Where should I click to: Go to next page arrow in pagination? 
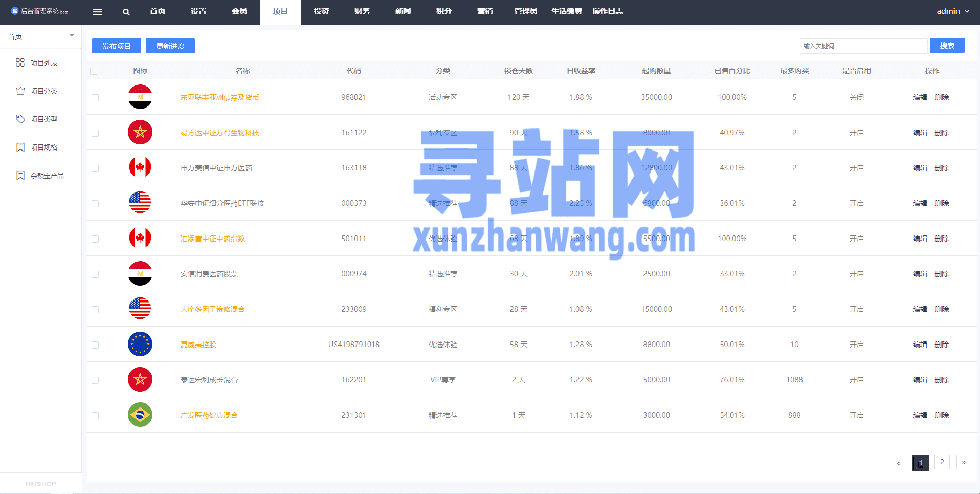[x=964, y=462]
